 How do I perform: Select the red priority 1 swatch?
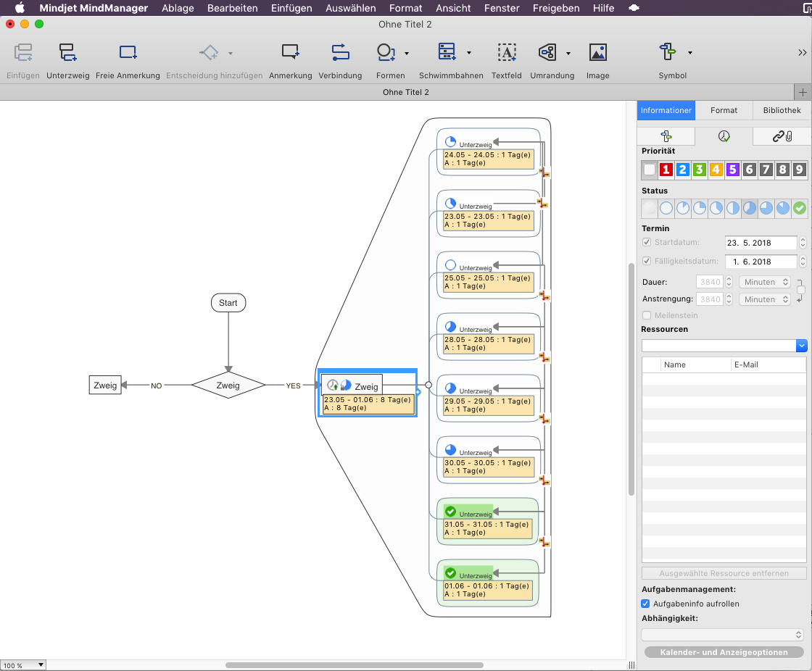[x=666, y=170]
